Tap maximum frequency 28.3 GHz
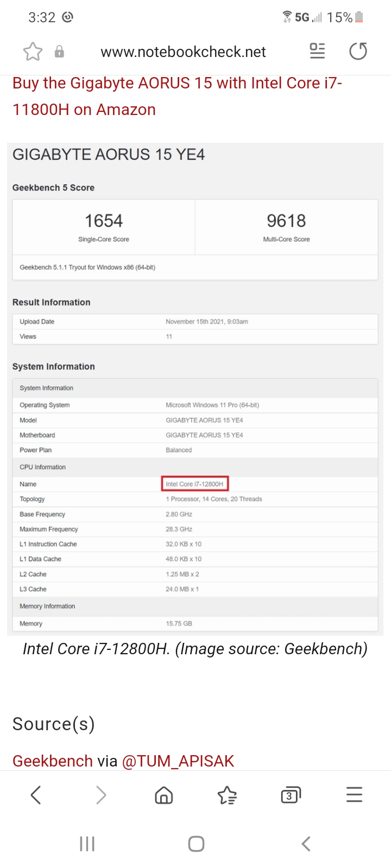 click(179, 529)
